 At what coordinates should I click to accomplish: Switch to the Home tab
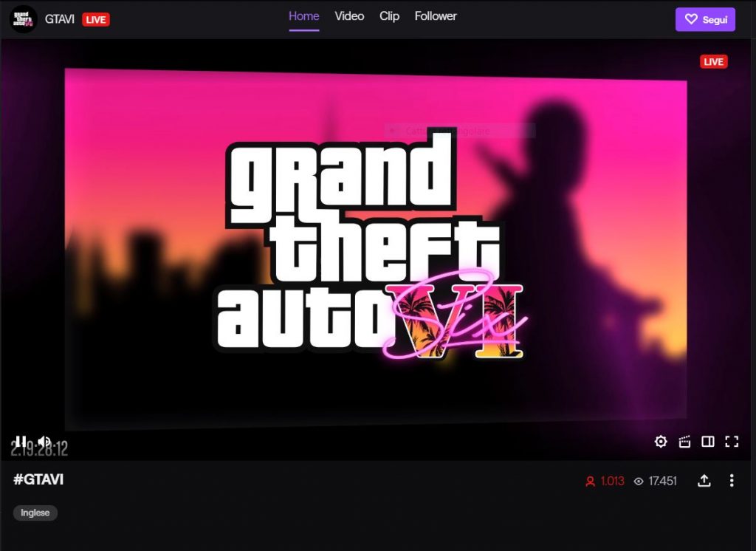pyautogui.click(x=303, y=16)
